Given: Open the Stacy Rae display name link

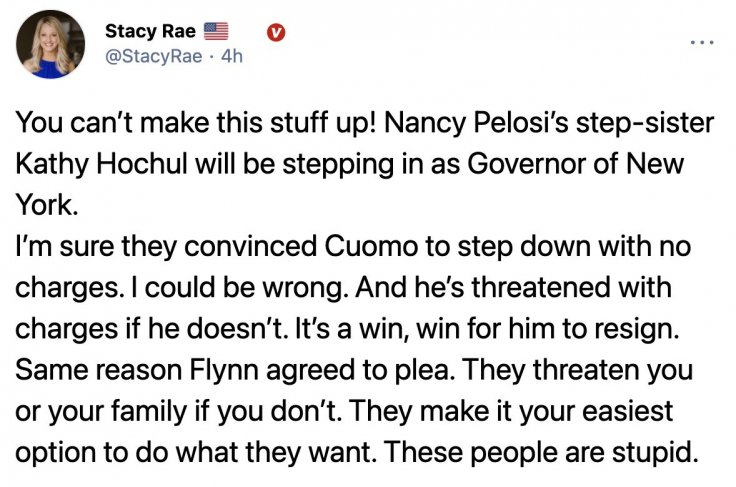Looking at the screenshot, I should (150, 31).
